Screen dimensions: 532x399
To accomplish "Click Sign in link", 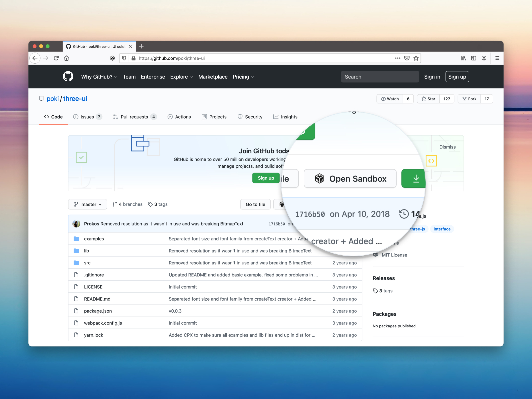I will tap(432, 77).
